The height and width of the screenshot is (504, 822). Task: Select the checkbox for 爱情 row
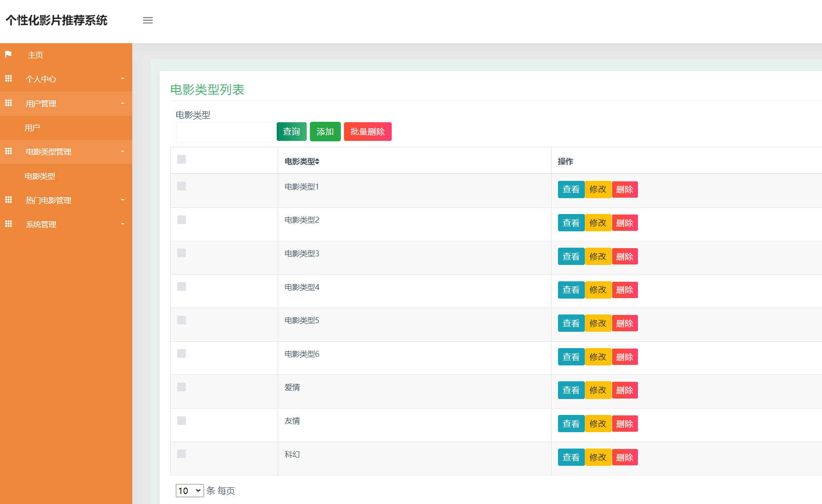(181, 387)
